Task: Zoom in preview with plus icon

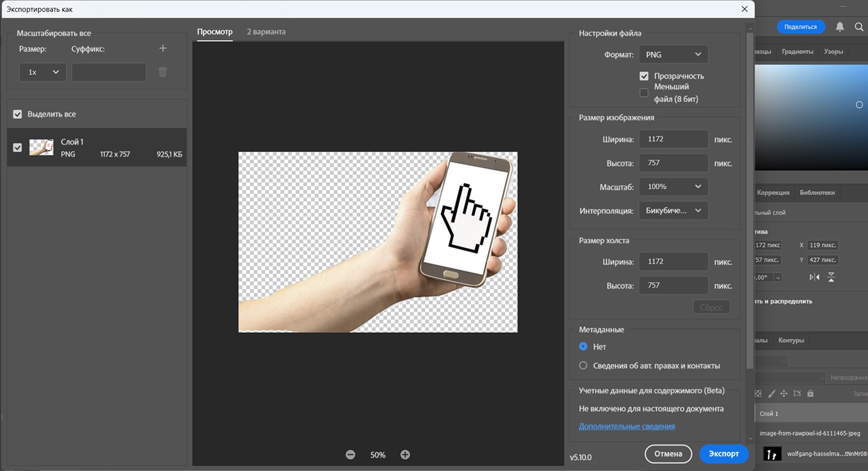Action: [x=405, y=455]
